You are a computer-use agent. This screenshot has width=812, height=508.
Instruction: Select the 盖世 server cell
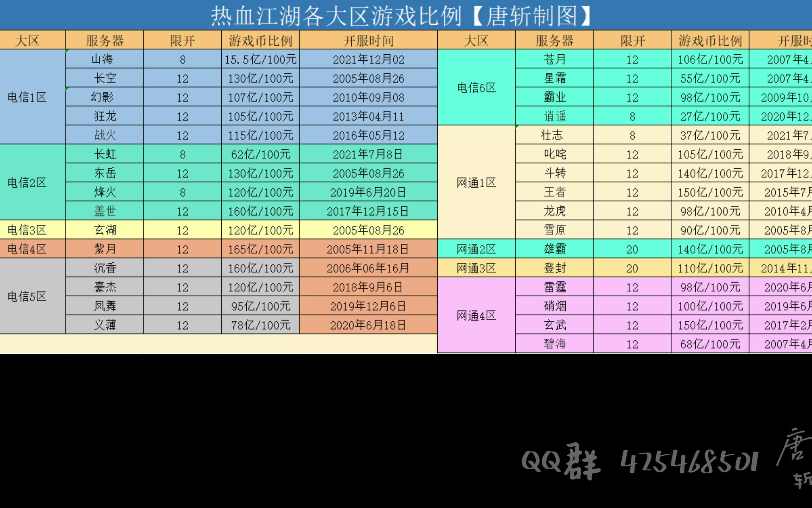(104, 211)
